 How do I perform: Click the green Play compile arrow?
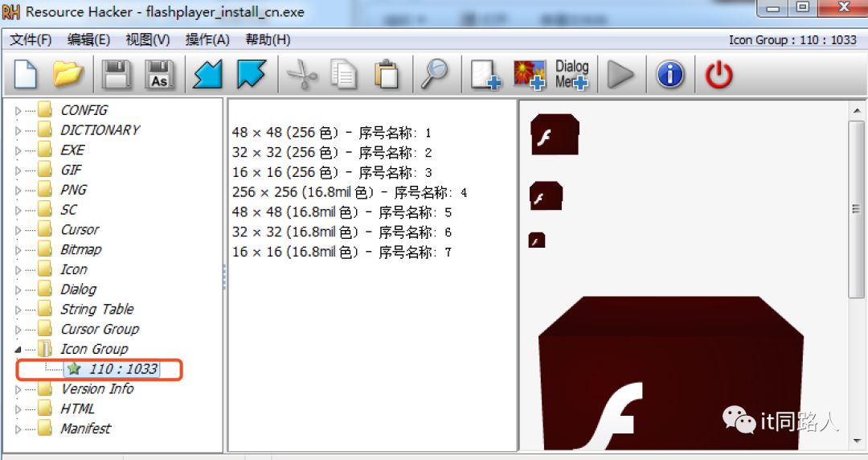pos(620,74)
